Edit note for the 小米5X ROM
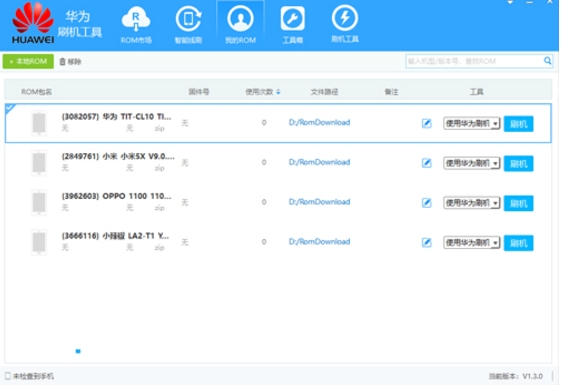The height and width of the screenshot is (387, 561). click(426, 163)
